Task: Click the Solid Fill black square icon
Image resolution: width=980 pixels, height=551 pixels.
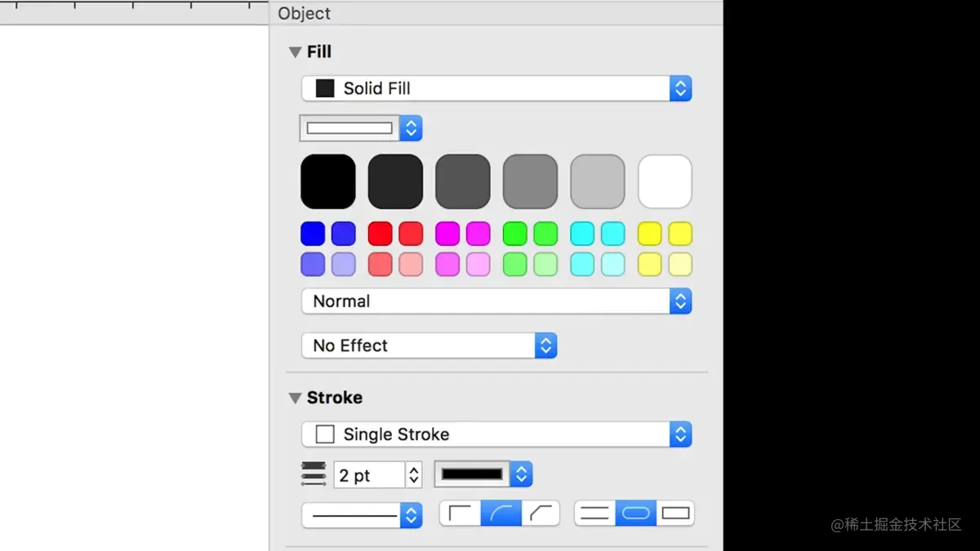Action: (x=325, y=88)
